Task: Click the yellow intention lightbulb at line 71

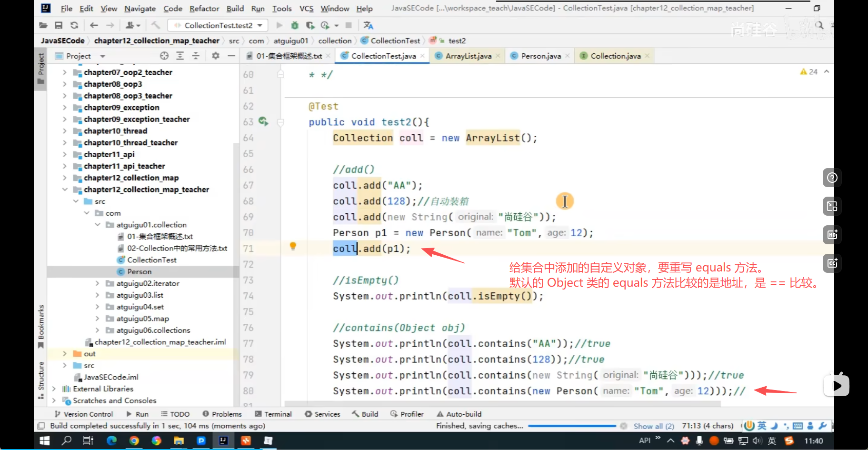Action: [x=293, y=246]
